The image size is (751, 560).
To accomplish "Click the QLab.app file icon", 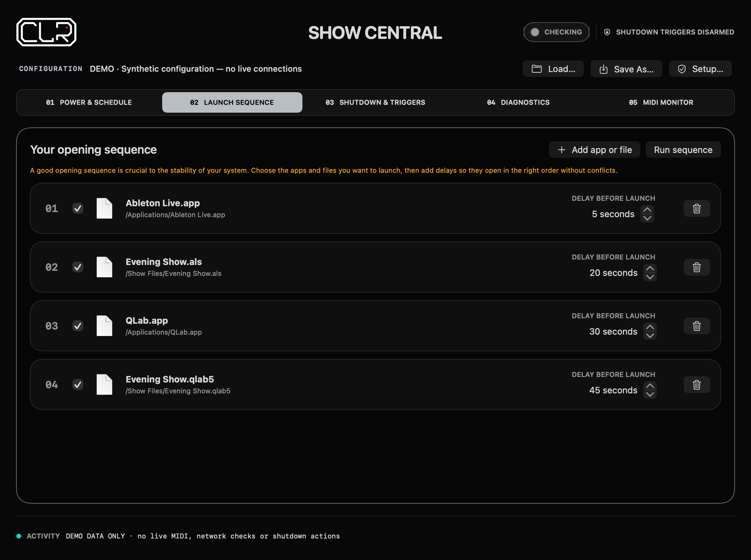I will pyautogui.click(x=104, y=326).
